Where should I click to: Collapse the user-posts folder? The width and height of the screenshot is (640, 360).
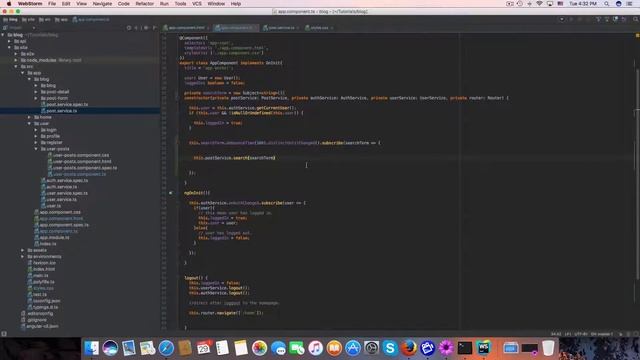click(36, 149)
